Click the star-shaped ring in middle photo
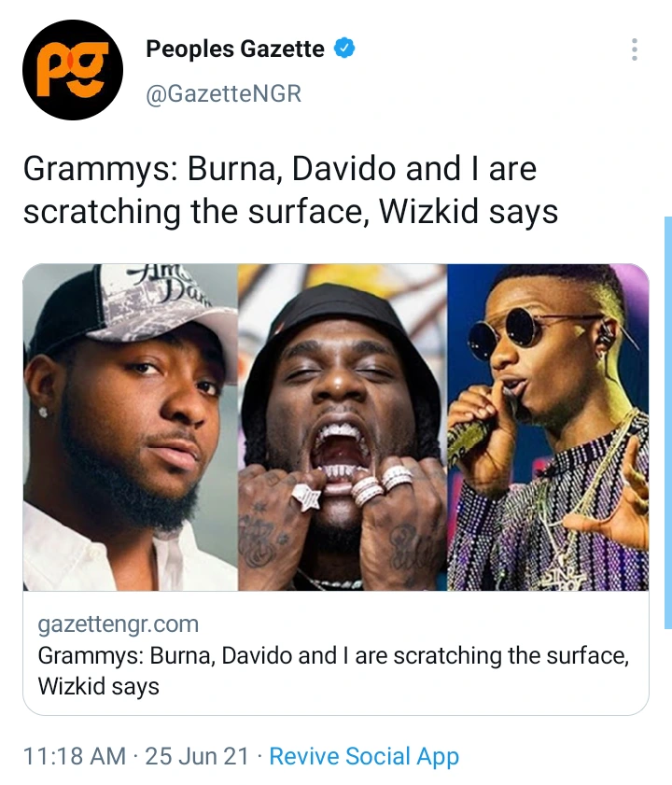Screen dimensions: 672x785 (306, 497)
